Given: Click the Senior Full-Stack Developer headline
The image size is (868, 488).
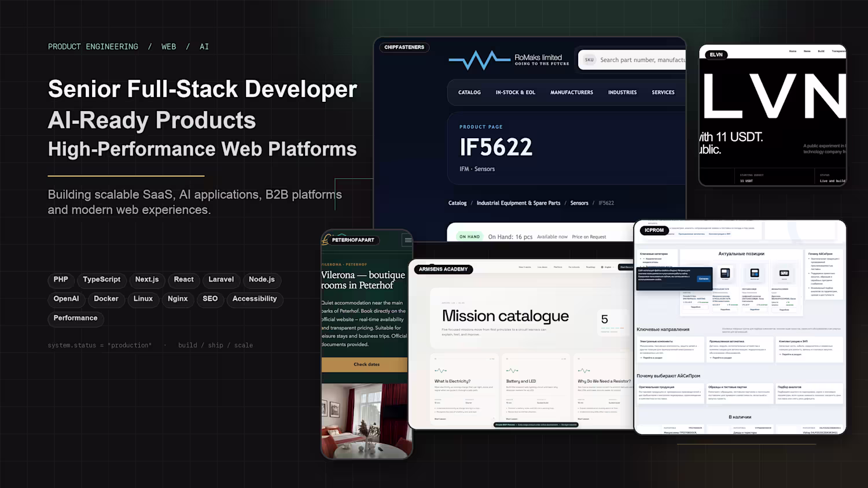Looking at the screenshot, I should point(203,89).
